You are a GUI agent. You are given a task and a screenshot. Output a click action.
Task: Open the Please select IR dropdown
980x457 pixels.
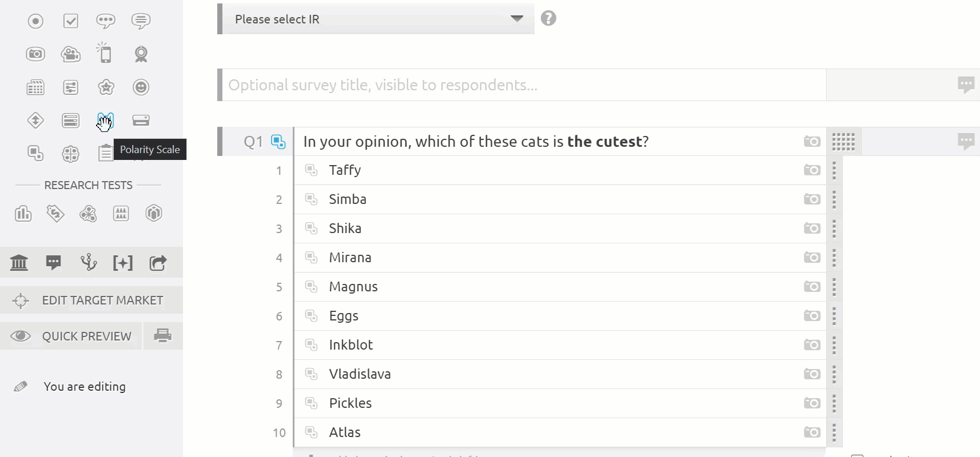(376, 19)
